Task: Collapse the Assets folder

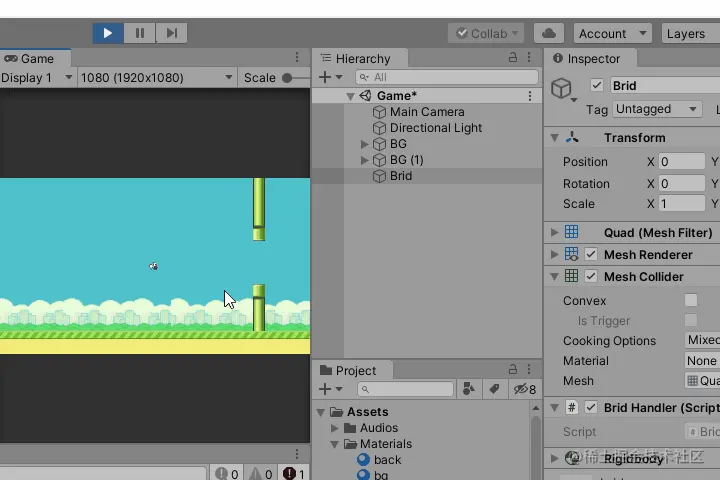Action: pyautogui.click(x=321, y=412)
